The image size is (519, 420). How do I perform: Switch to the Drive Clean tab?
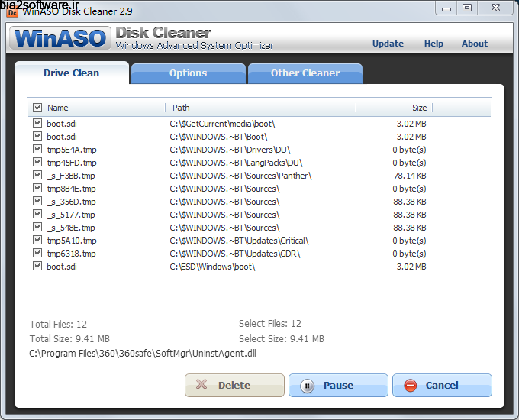tap(72, 73)
